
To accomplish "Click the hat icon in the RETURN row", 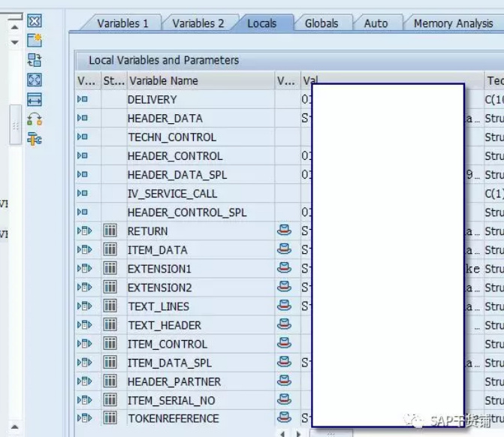I will [x=284, y=230].
